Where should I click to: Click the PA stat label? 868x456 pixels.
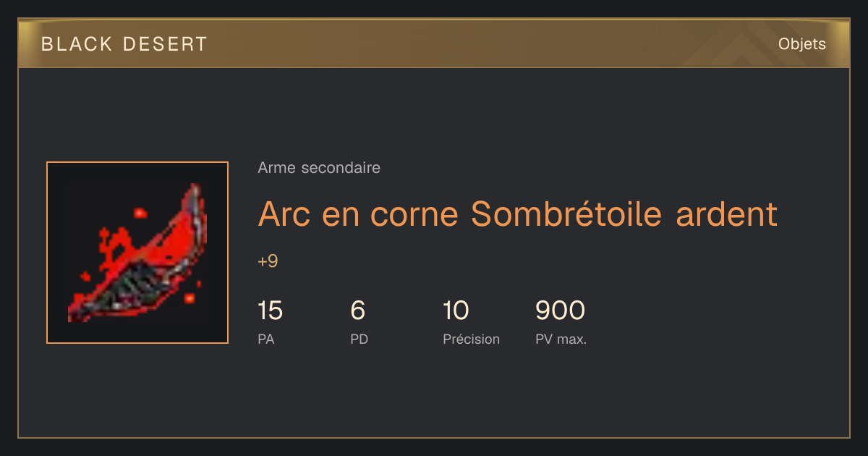click(266, 339)
